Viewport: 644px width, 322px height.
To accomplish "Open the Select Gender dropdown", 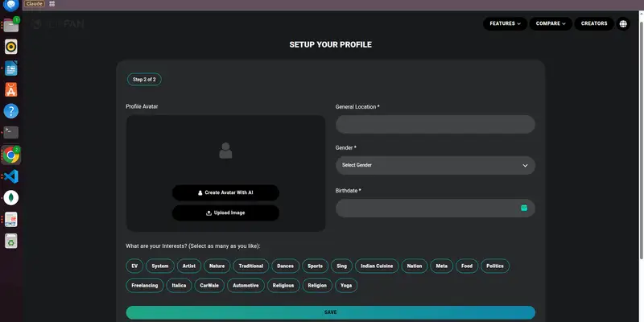I will point(435,165).
